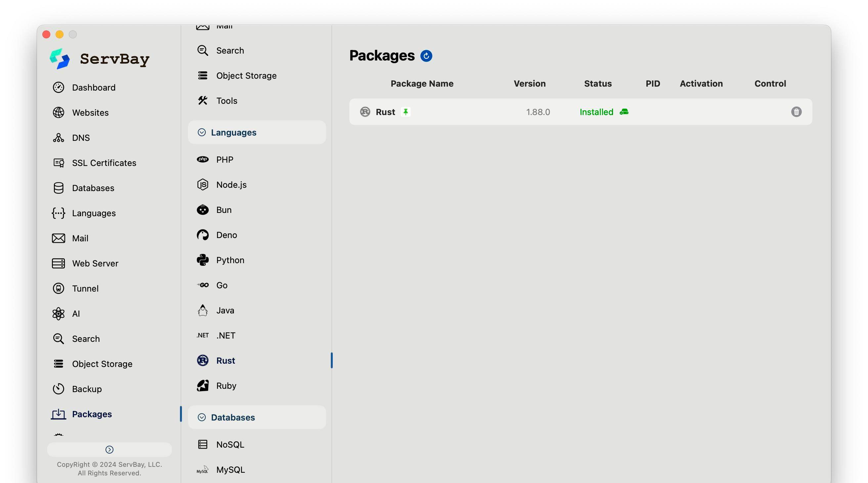
Task: Open the Bun packages list
Action: point(223,210)
